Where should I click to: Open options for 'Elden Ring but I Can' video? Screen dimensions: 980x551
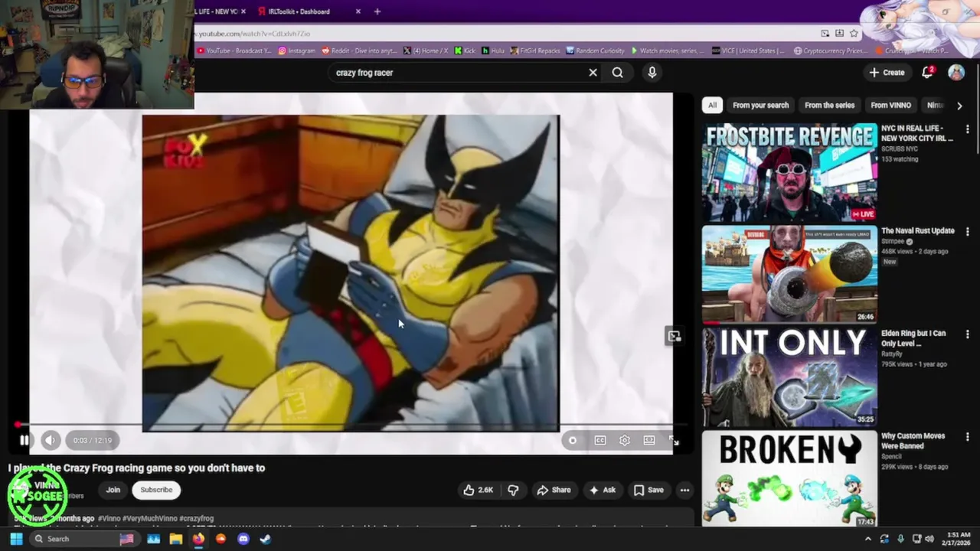[x=968, y=334]
